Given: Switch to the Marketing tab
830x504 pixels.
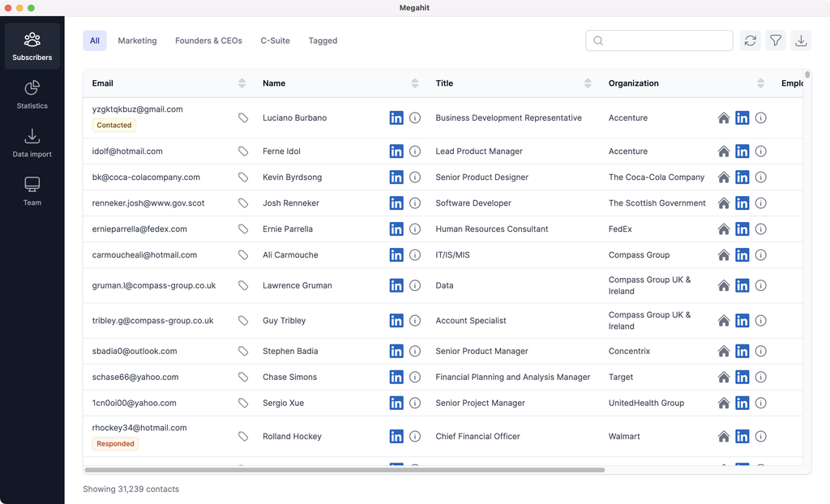Looking at the screenshot, I should pos(137,41).
